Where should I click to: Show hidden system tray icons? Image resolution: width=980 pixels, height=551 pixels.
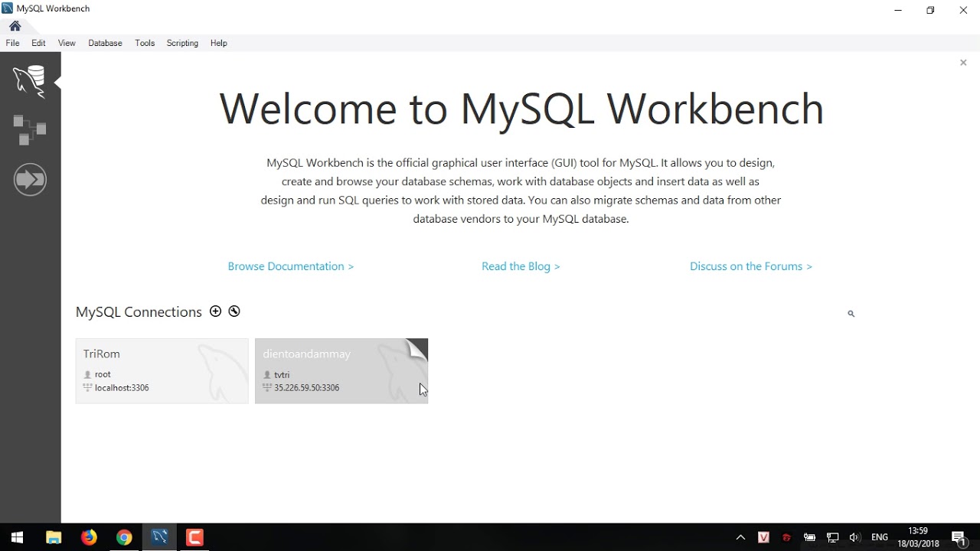click(740, 537)
